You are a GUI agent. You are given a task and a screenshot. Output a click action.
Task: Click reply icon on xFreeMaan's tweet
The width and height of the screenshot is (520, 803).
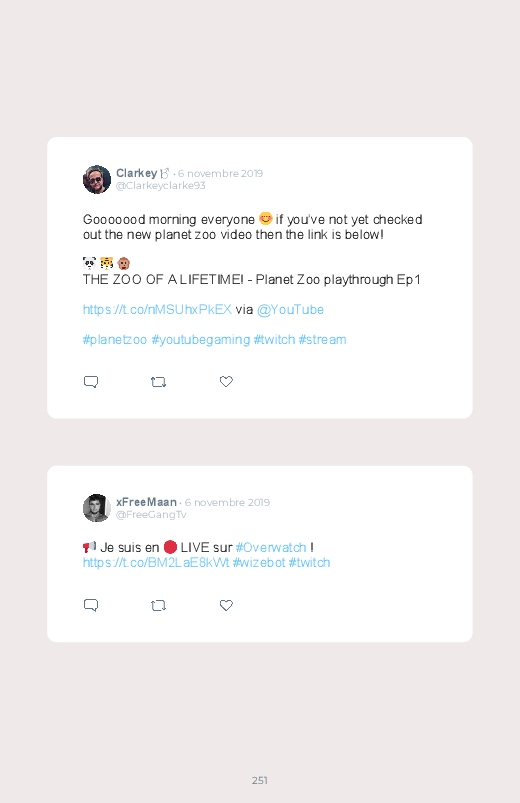91,605
